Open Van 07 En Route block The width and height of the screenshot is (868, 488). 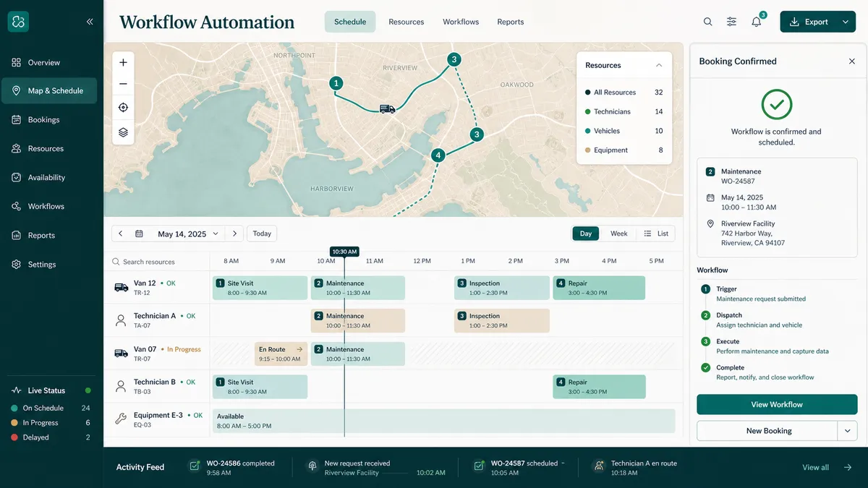[x=281, y=354]
